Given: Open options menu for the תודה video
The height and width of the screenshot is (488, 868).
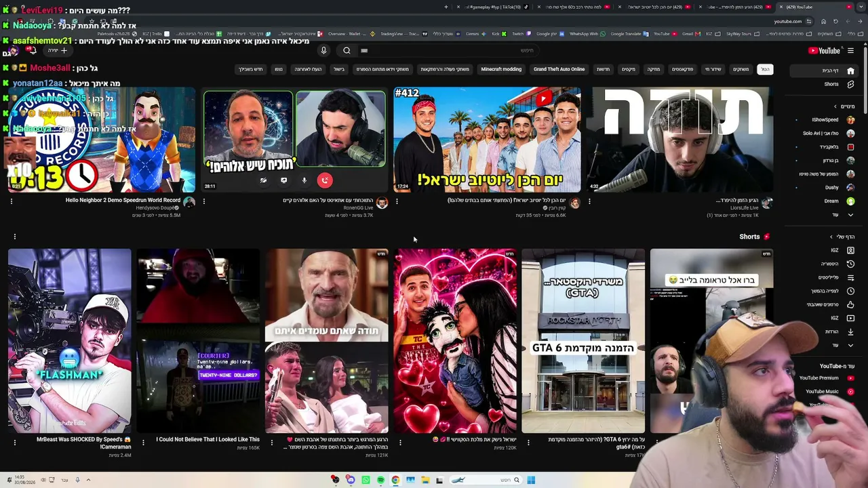Looking at the screenshot, I should click(x=589, y=201).
